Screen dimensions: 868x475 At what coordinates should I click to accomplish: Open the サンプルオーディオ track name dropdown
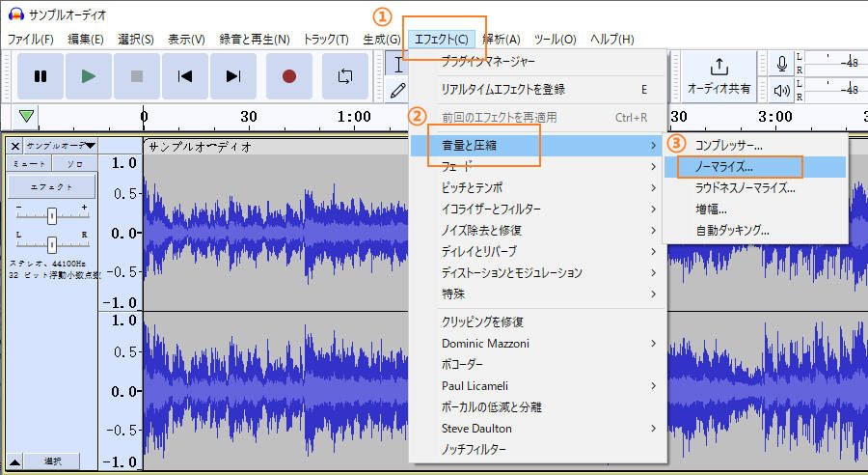[61, 146]
